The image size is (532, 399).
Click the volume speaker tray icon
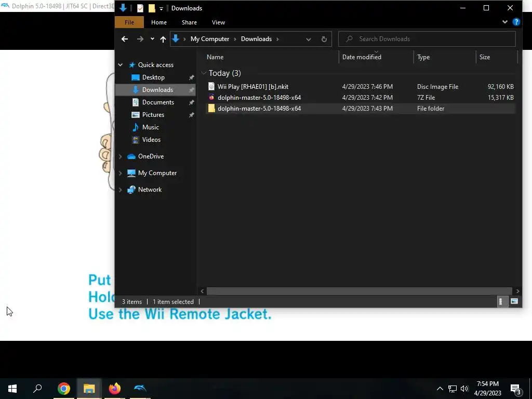[x=464, y=389]
